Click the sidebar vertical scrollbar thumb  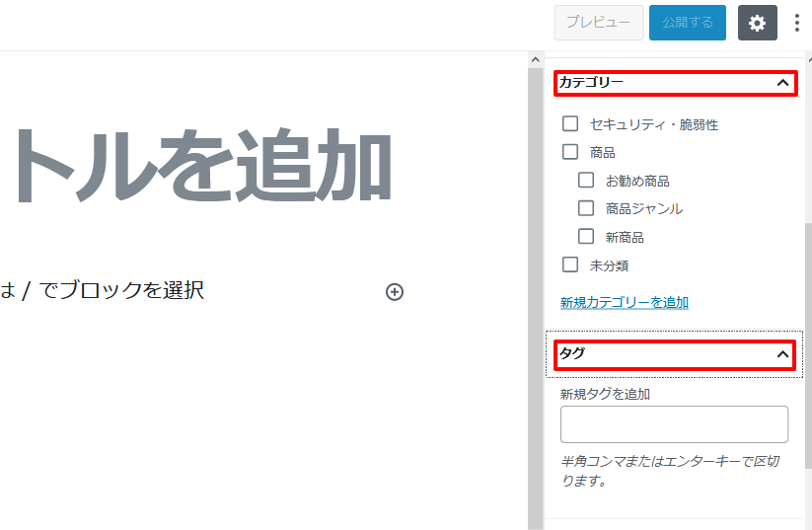point(808,346)
